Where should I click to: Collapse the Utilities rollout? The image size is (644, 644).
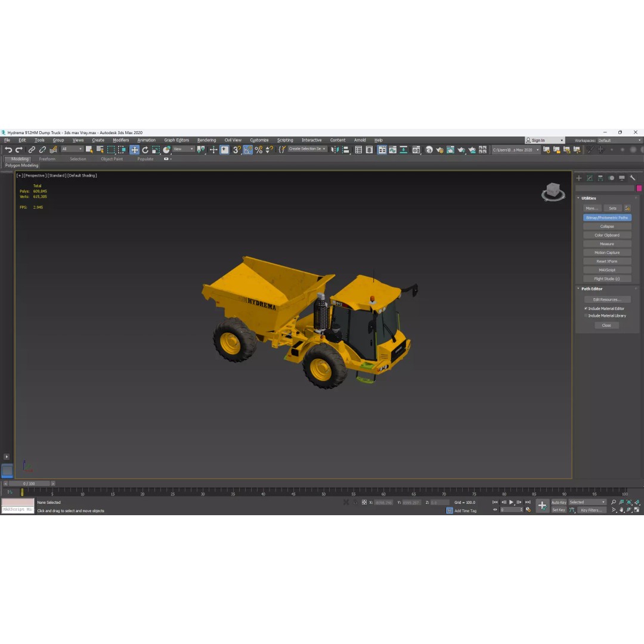588,198
